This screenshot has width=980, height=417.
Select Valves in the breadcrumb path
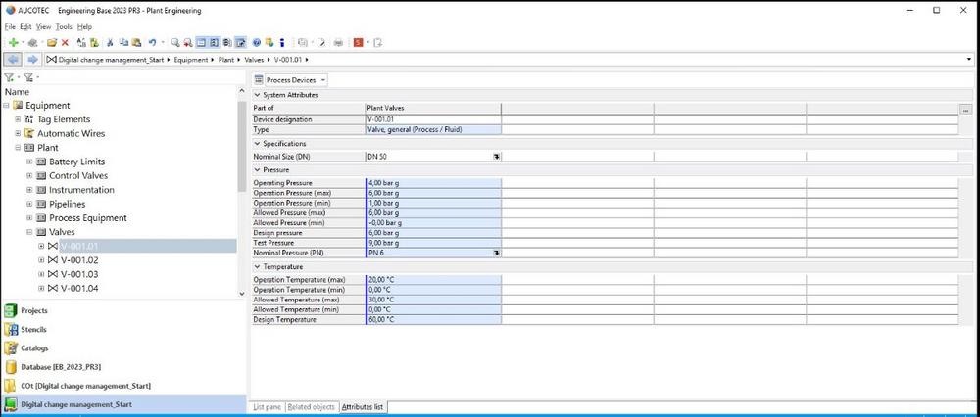click(x=253, y=60)
